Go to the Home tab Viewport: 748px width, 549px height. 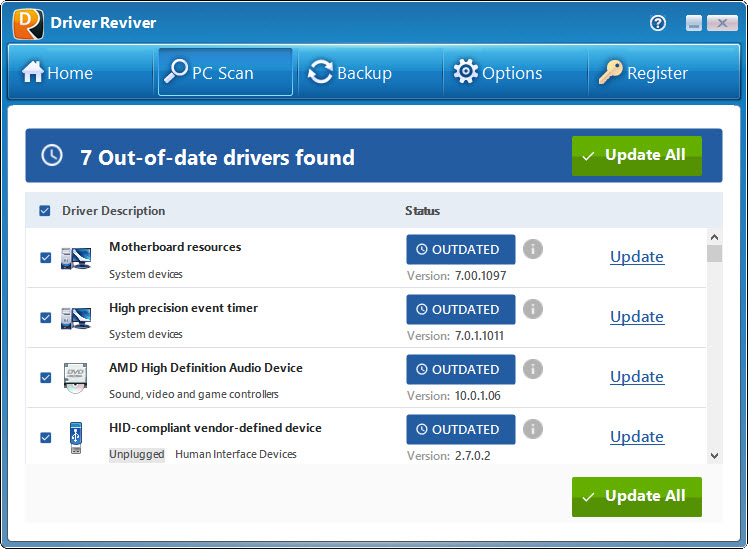(x=80, y=73)
